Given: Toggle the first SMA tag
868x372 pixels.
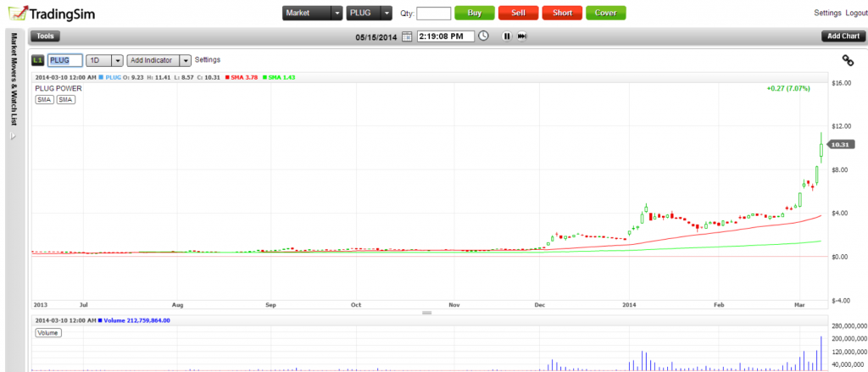Looking at the screenshot, I should click(x=44, y=100).
